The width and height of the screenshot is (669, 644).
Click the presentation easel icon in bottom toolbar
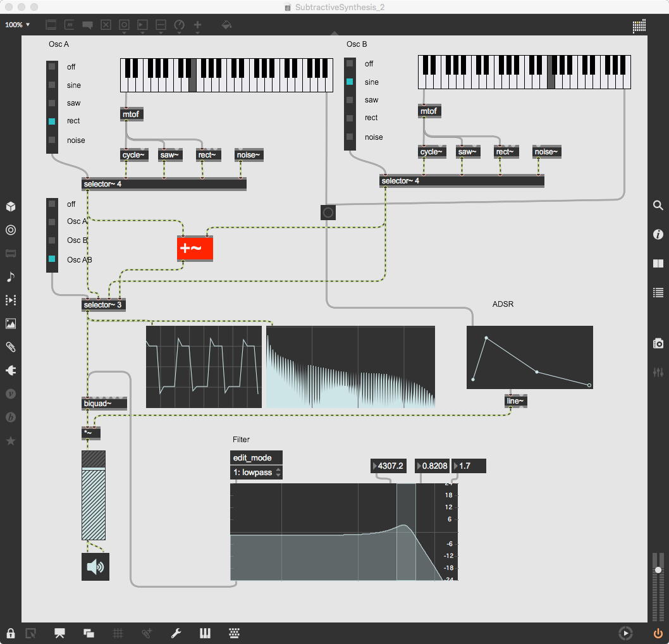pos(59,633)
